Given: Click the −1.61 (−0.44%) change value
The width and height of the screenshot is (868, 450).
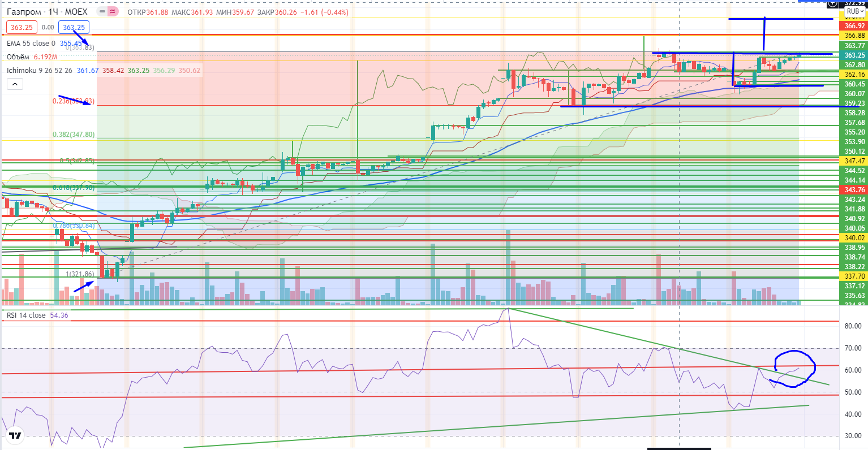Looking at the screenshot, I should pyautogui.click(x=324, y=12).
